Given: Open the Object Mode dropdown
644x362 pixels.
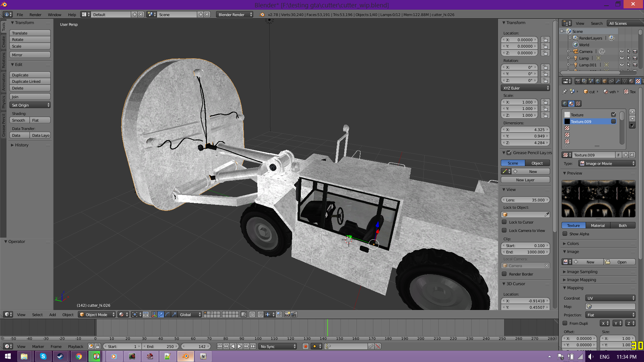Looking at the screenshot, I should pos(97,314).
